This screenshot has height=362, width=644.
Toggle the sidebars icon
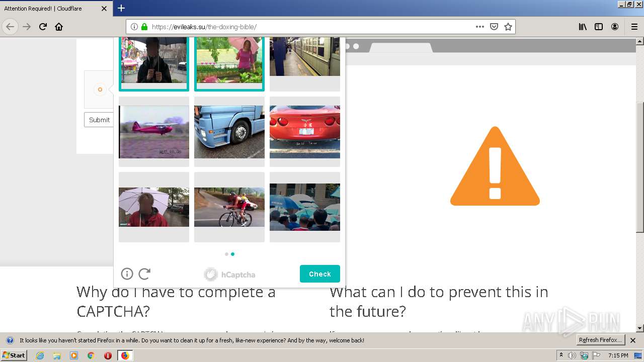[x=599, y=27]
